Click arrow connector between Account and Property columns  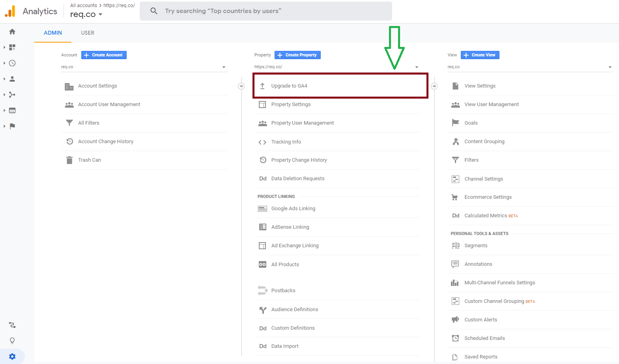coord(241,86)
